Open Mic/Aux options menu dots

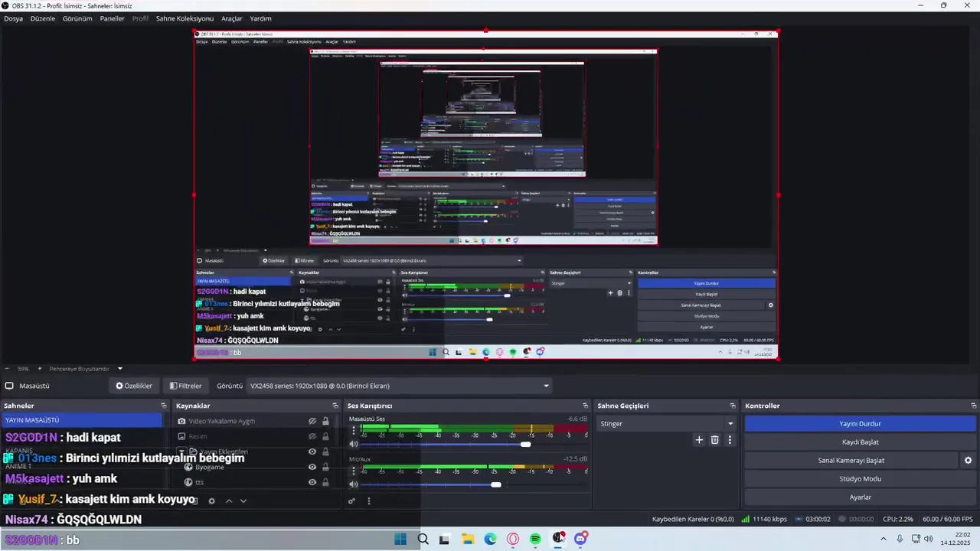tap(353, 471)
